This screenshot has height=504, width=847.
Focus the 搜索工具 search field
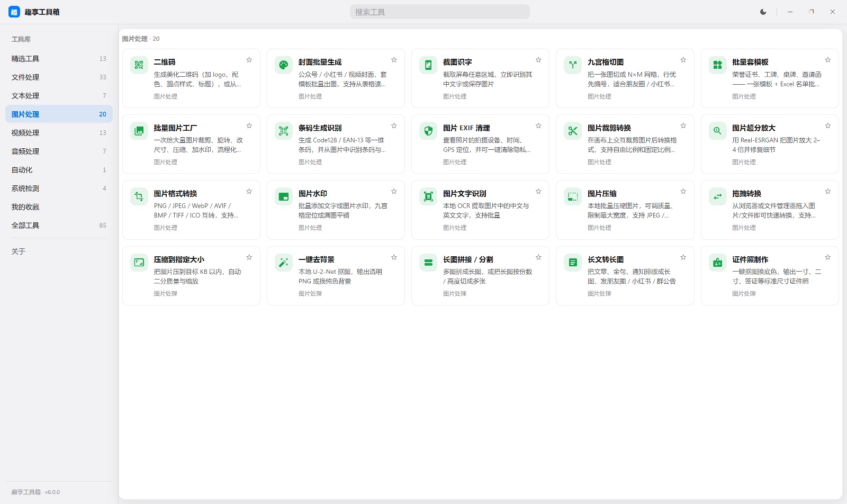[x=440, y=12]
